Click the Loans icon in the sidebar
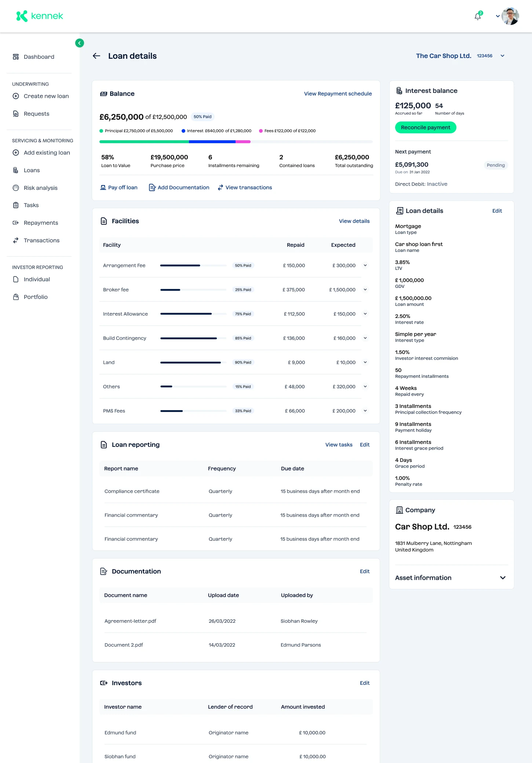 (x=16, y=170)
